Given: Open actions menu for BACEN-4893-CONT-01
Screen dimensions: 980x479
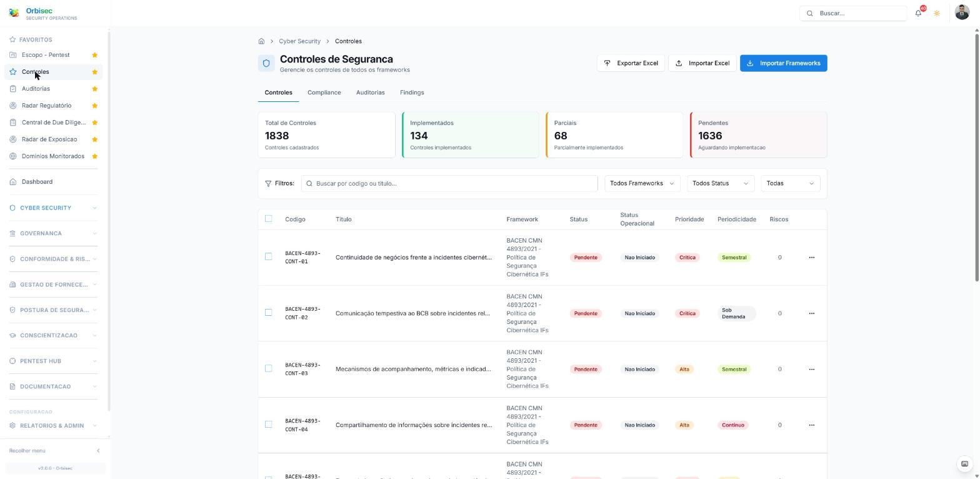Looking at the screenshot, I should tap(811, 258).
